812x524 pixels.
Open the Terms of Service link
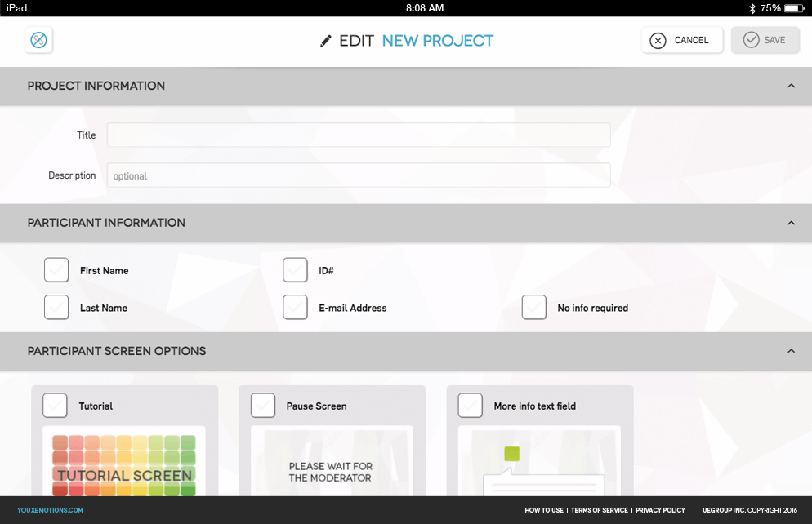click(x=600, y=510)
